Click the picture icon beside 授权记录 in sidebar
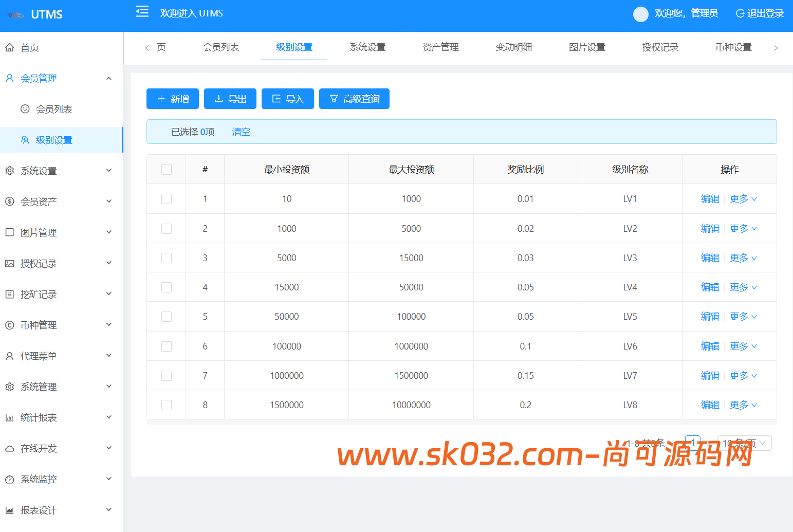The width and height of the screenshot is (793, 532). [x=10, y=263]
